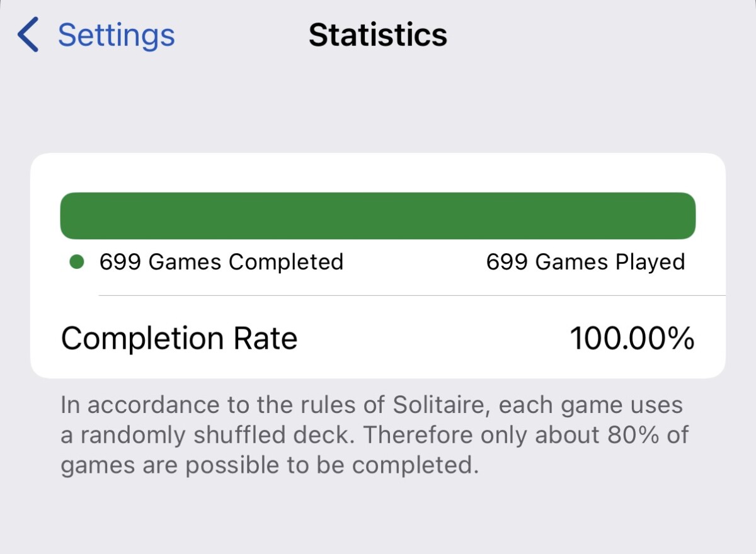Select the "699 Games Played" label
The height and width of the screenshot is (554, 756).
tap(585, 262)
